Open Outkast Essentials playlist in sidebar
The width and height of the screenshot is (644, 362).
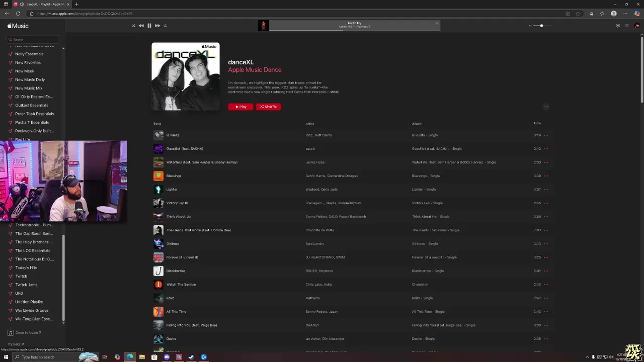(x=32, y=105)
